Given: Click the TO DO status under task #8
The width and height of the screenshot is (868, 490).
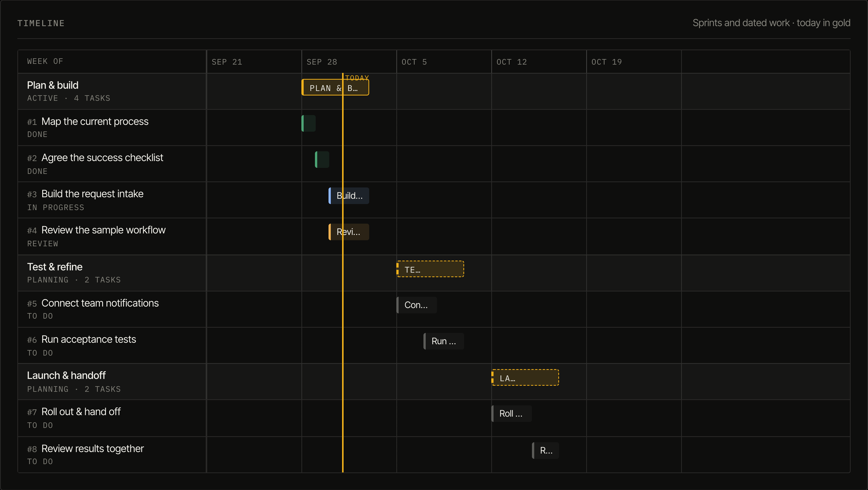Looking at the screenshot, I should [x=40, y=461].
